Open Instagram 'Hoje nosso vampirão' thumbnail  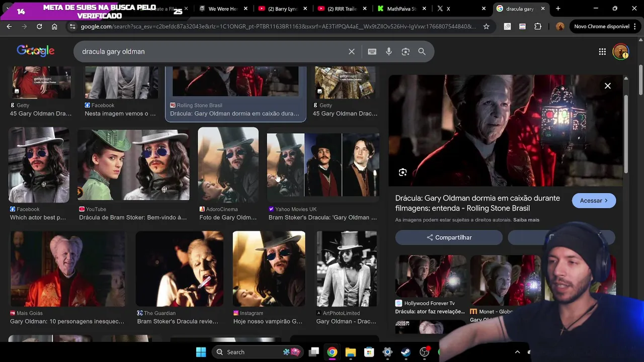269,269
